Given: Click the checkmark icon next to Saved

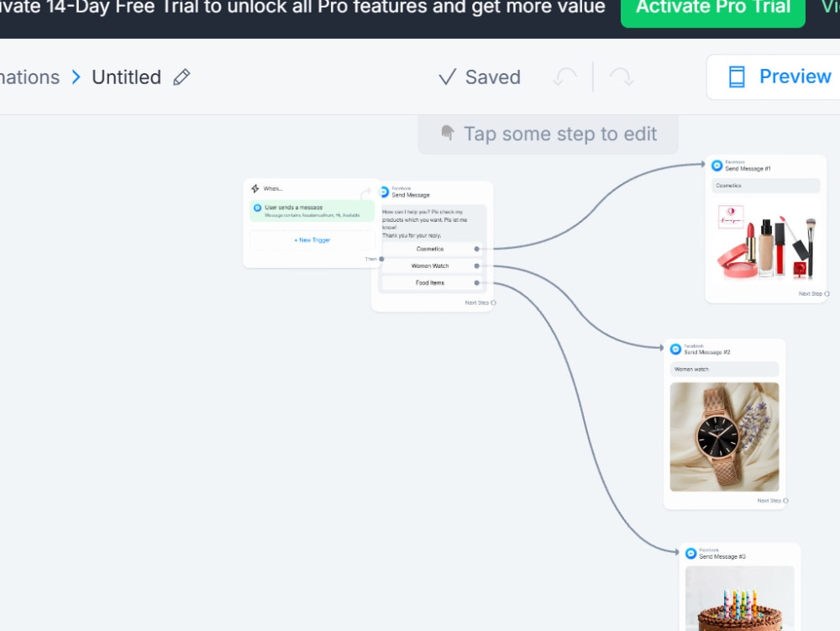Looking at the screenshot, I should coord(448,77).
